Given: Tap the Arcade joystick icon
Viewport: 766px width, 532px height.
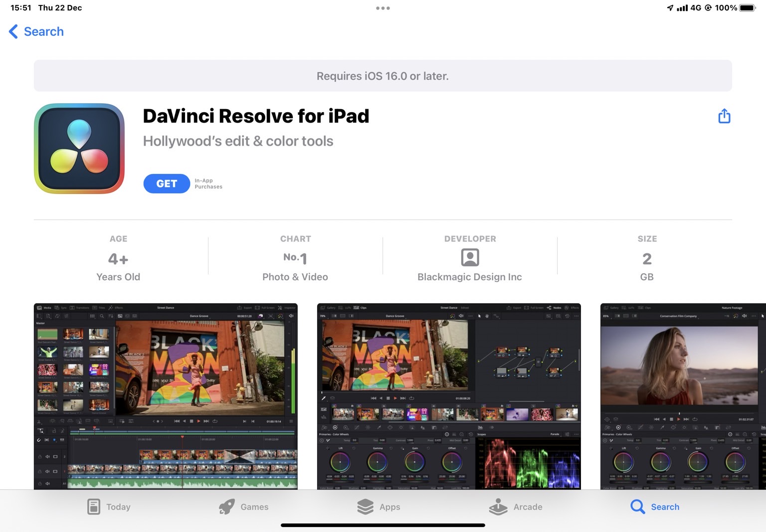Looking at the screenshot, I should click(x=498, y=507).
